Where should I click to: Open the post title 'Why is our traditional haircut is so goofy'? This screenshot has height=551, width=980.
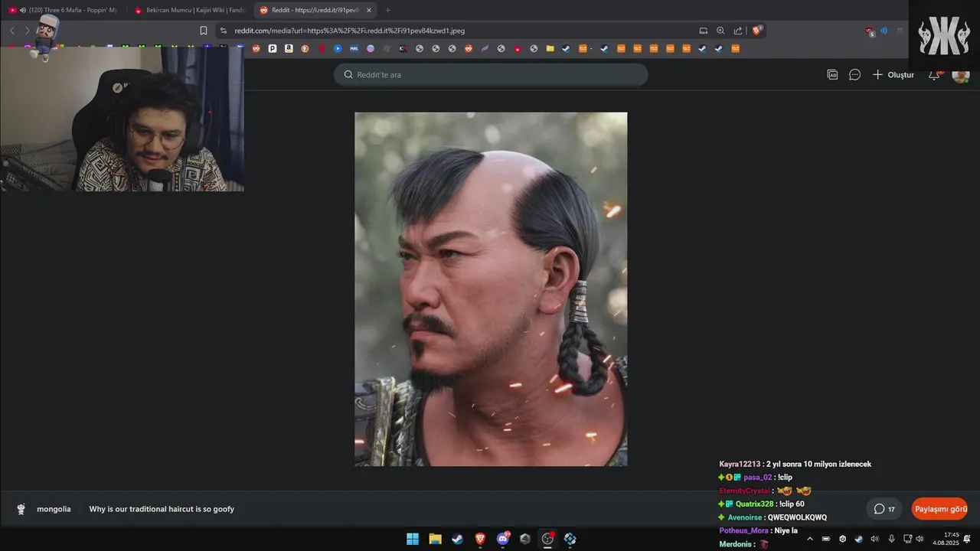pyautogui.click(x=162, y=509)
